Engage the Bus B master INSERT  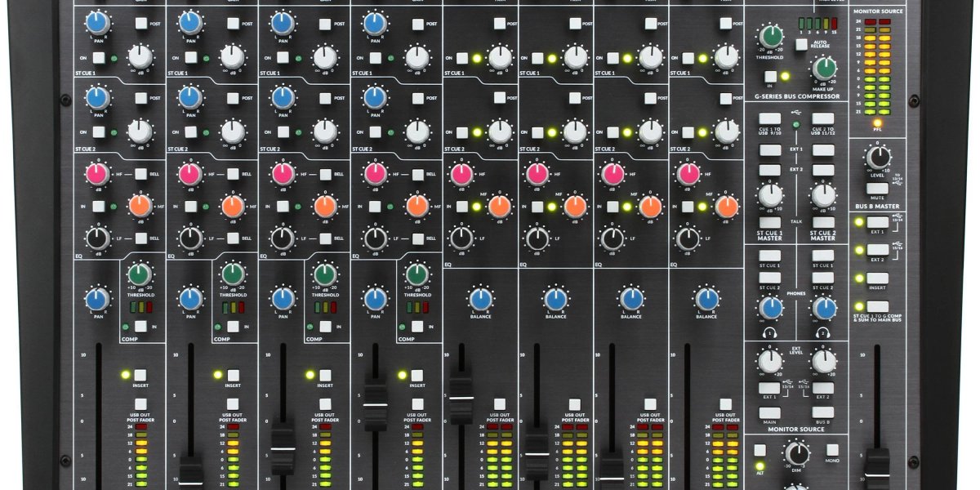click(877, 280)
